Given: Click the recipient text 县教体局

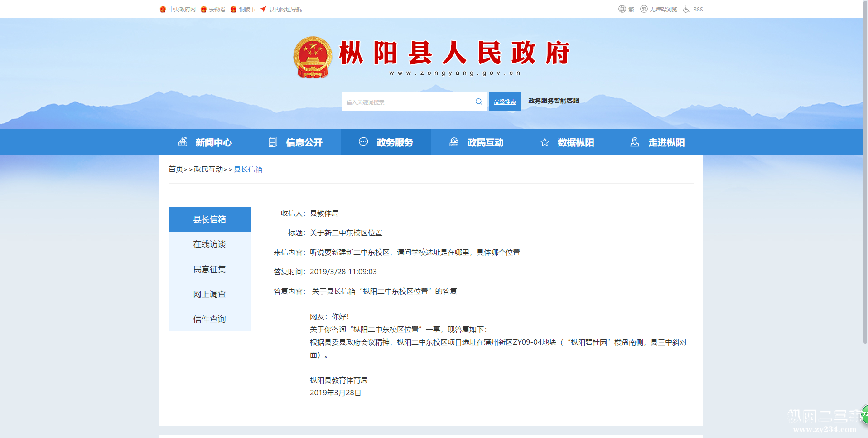Looking at the screenshot, I should [x=324, y=213].
